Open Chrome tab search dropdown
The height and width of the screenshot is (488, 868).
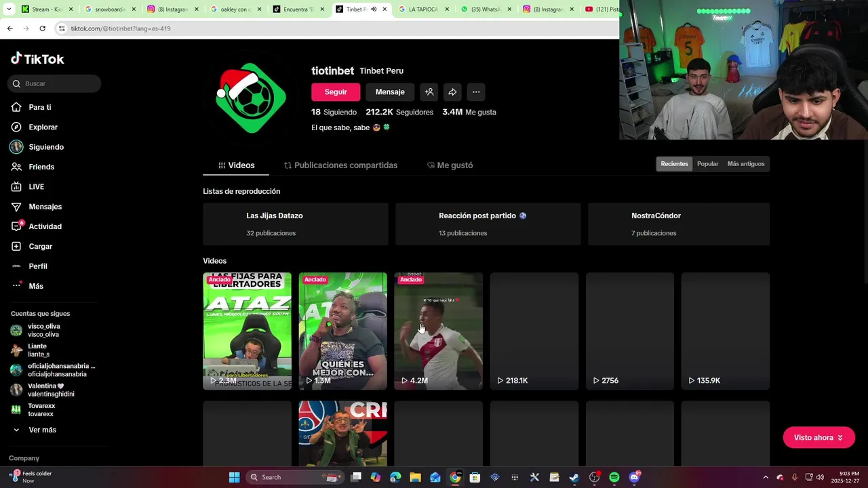point(9,9)
